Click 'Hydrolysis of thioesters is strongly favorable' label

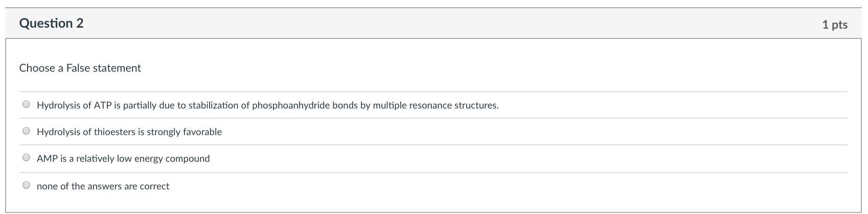[x=129, y=132]
